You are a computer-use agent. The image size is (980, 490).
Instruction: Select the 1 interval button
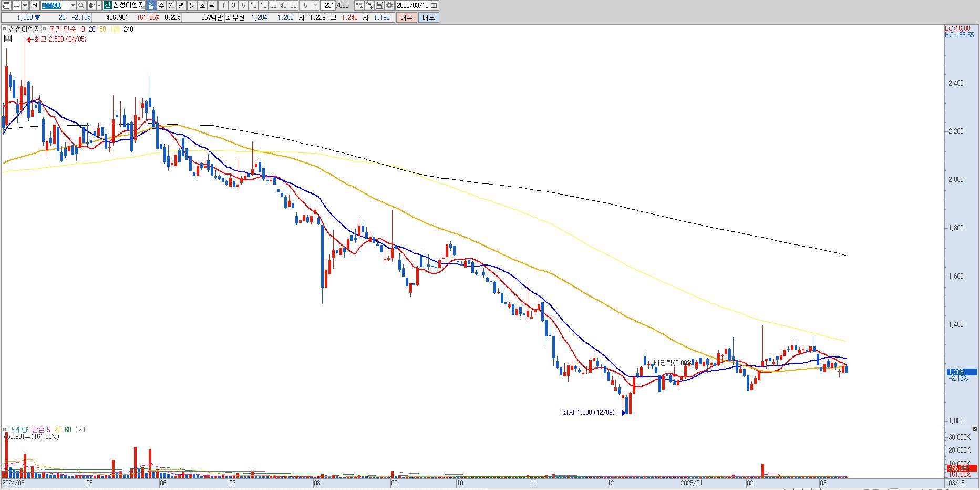click(223, 5)
